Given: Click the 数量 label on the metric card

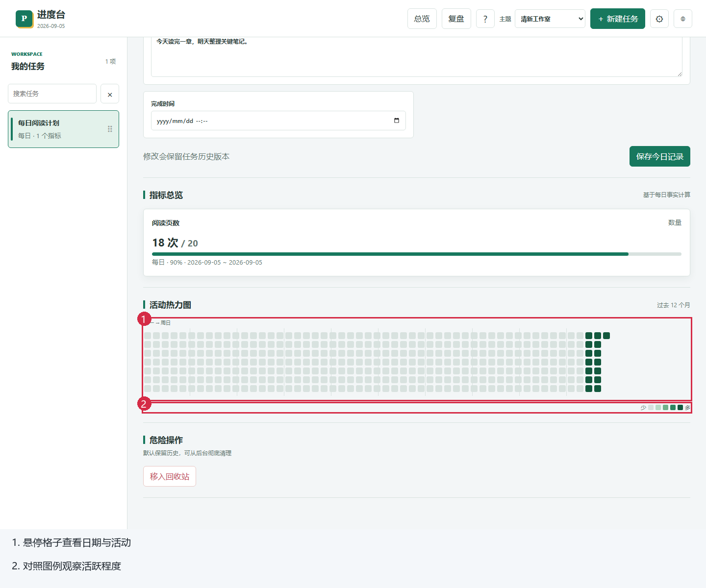Looking at the screenshot, I should (x=675, y=222).
